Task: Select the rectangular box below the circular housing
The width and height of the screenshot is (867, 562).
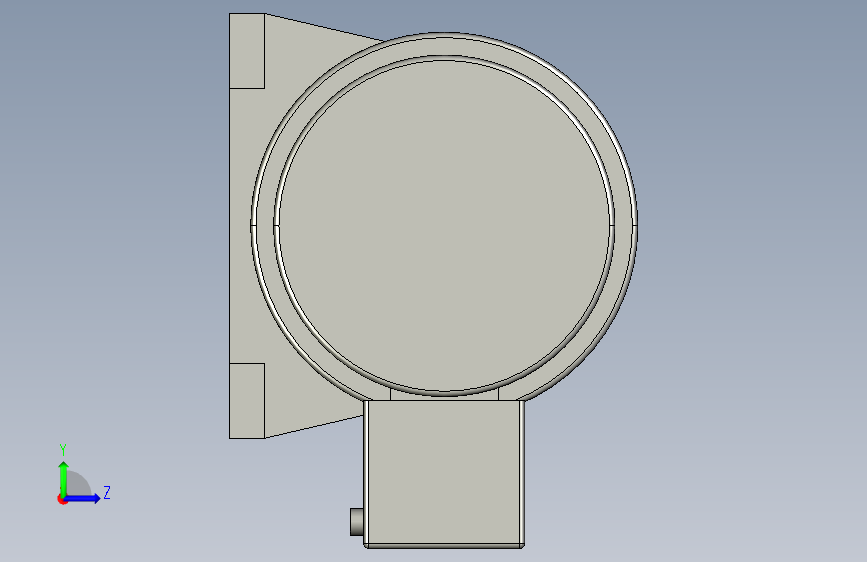Action: point(443,474)
